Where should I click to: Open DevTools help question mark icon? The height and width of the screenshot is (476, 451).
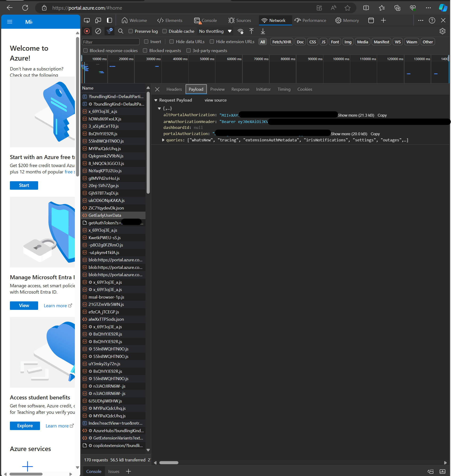point(432,21)
